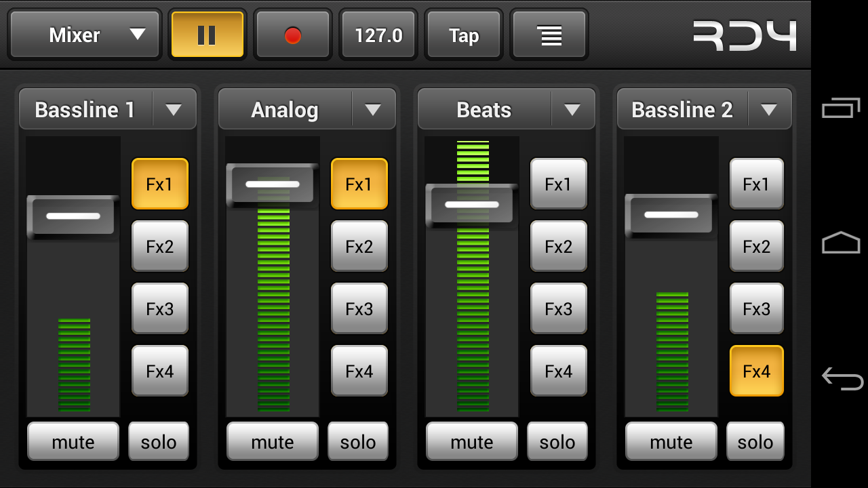Image resolution: width=868 pixels, height=488 pixels.
Task: Open the hamburger menu in the toolbar
Action: [549, 34]
